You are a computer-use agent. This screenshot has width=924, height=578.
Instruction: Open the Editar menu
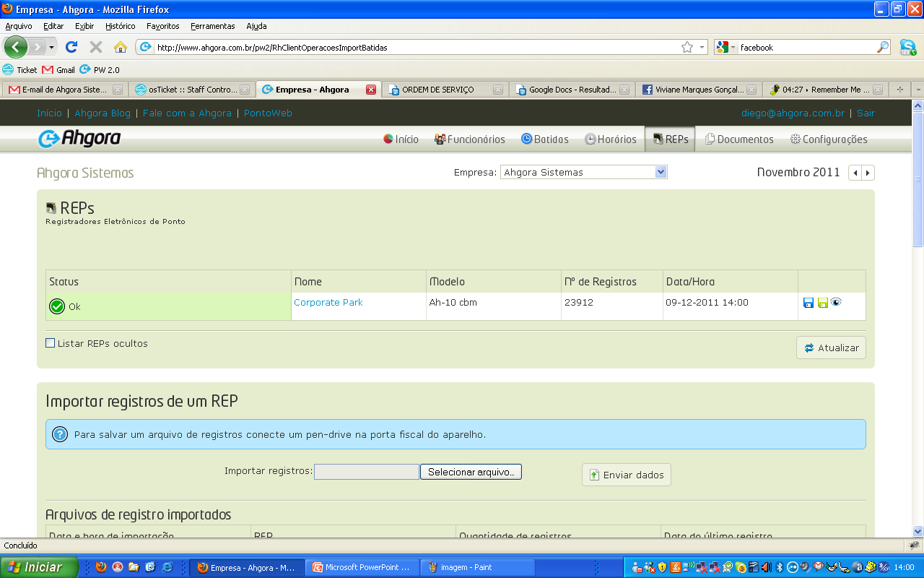[53, 26]
